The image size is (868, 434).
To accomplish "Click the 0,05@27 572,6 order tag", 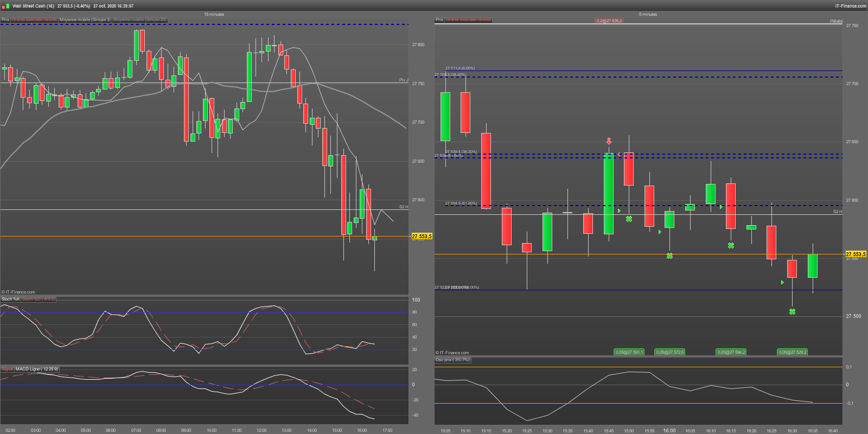I will coord(669,352).
